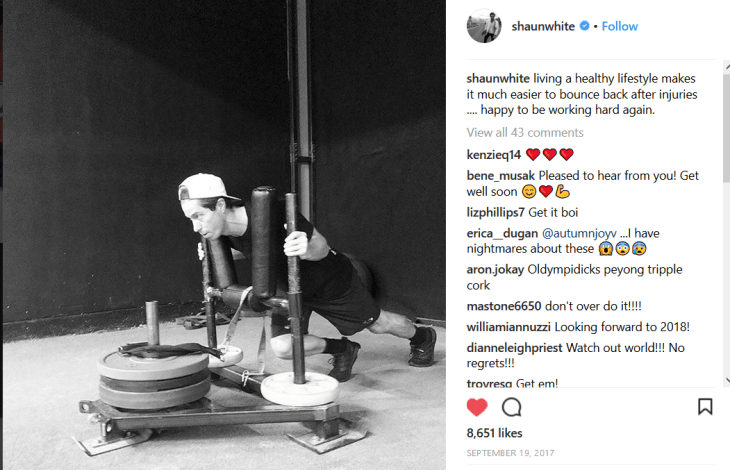Open the comment speech bubble icon
Image resolution: width=730 pixels, height=470 pixels.
tap(511, 407)
